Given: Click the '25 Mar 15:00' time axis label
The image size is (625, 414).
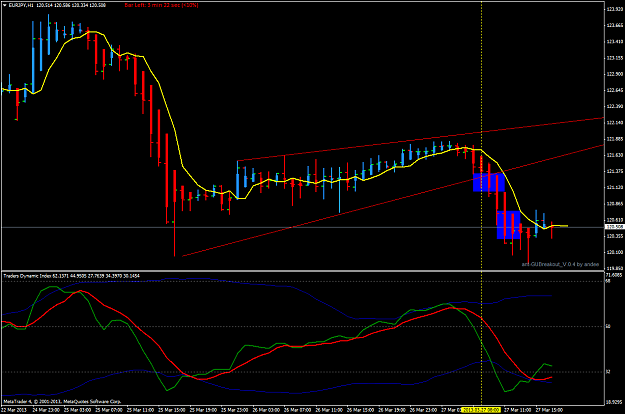Looking at the screenshot, I should click(172, 410).
